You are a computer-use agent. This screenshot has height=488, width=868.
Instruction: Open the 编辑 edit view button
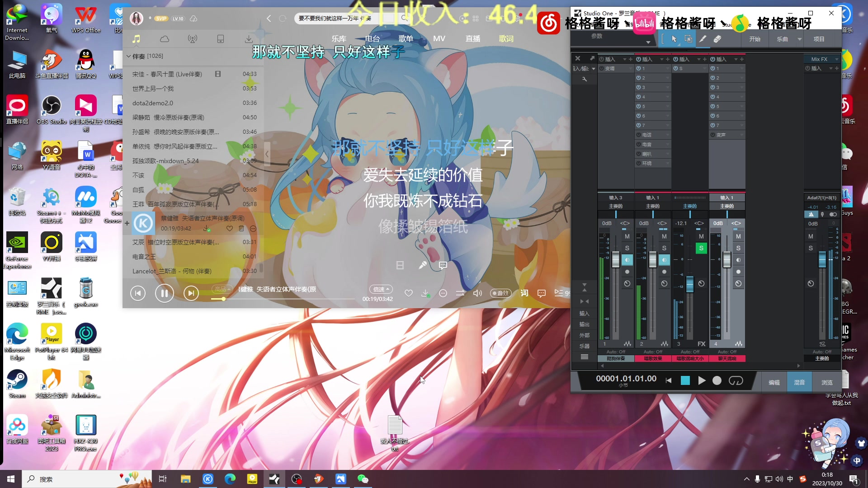point(774,382)
